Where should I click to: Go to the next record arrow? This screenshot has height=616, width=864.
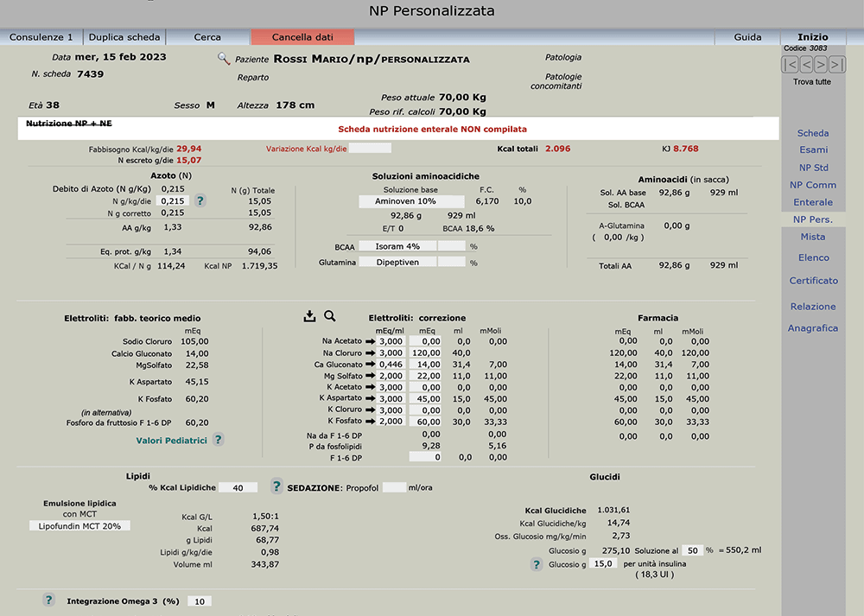821,65
